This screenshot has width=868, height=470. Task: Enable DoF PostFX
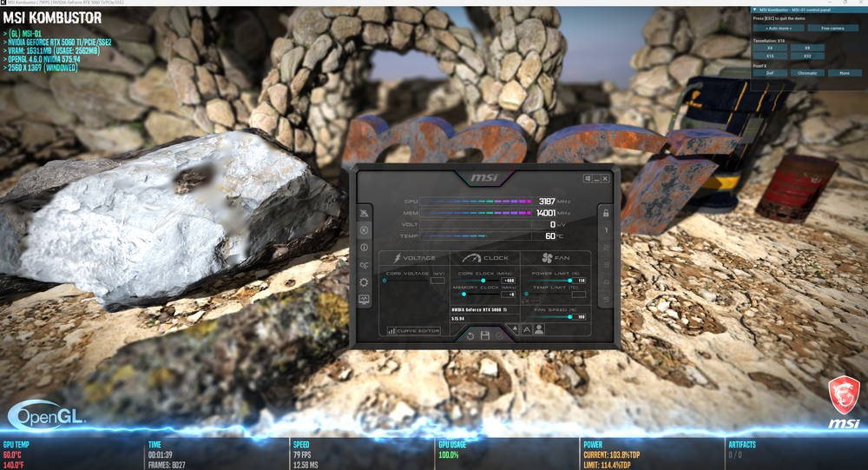pyautogui.click(x=770, y=73)
